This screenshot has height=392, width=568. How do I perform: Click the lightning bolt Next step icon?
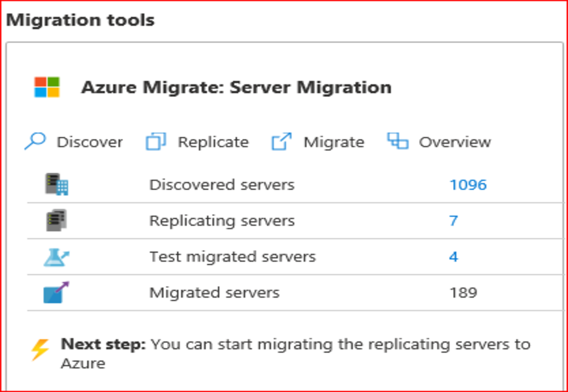click(x=40, y=351)
